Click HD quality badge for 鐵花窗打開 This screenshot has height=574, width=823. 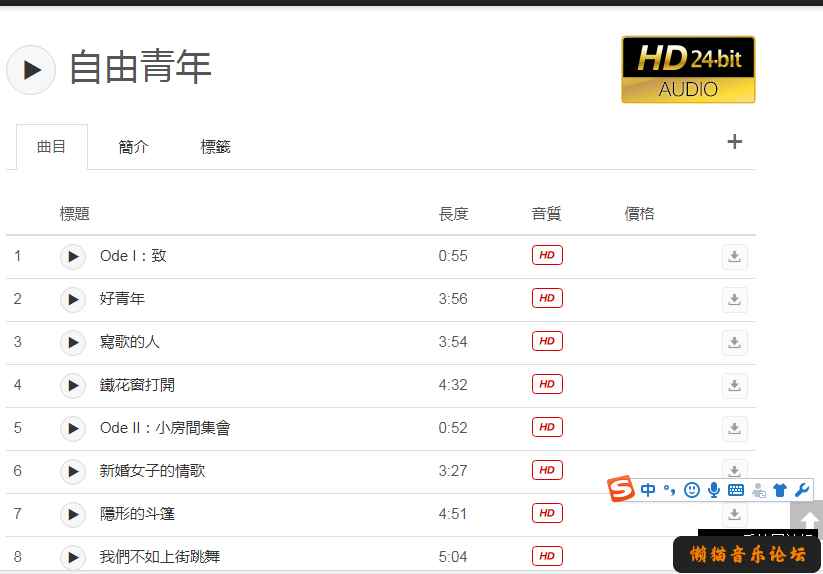click(547, 384)
